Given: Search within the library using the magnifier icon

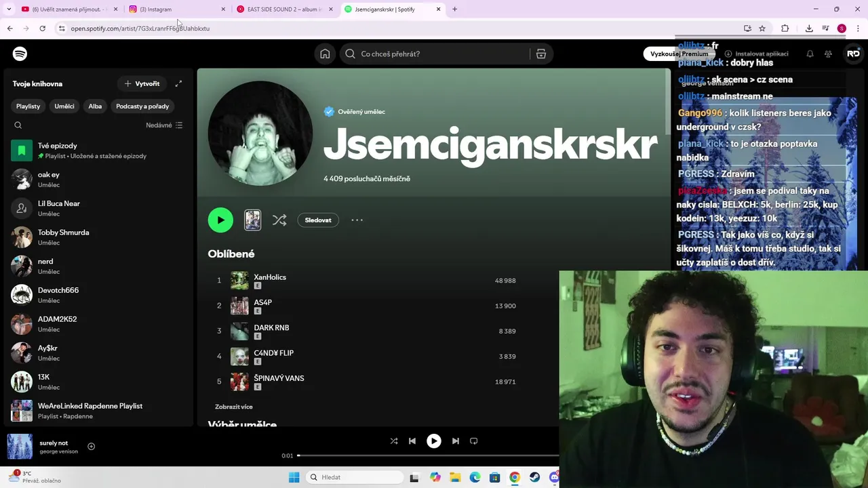Looking at the screenshot, I should [x=18, y=125].
